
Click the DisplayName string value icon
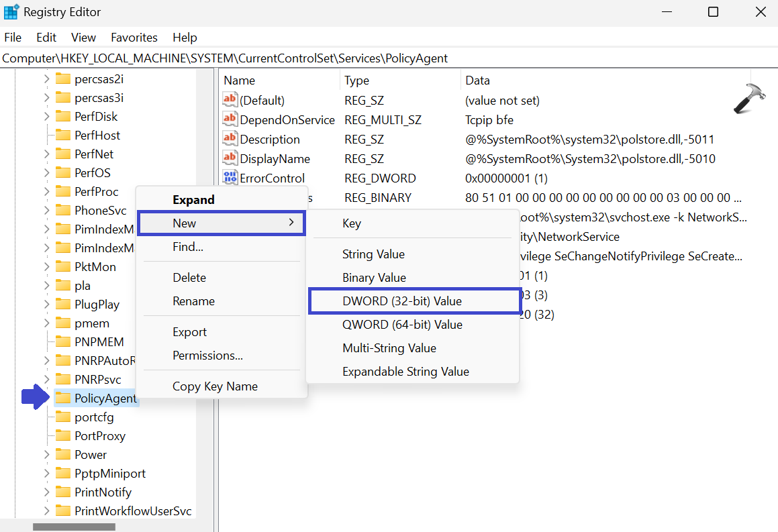coord(230,159)
